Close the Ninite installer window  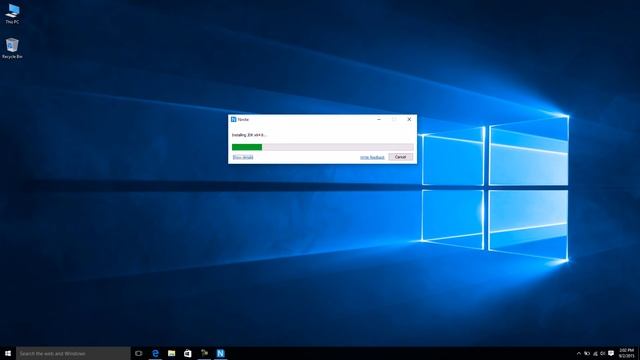coord(409,119)
